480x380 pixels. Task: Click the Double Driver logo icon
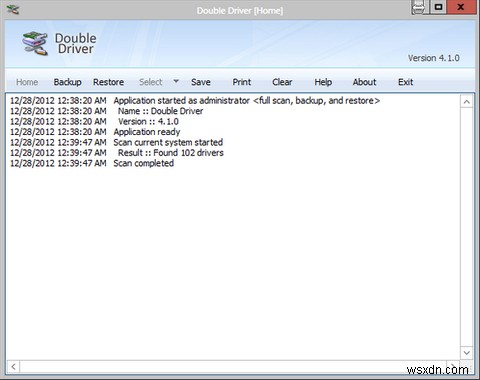[35, 43]
